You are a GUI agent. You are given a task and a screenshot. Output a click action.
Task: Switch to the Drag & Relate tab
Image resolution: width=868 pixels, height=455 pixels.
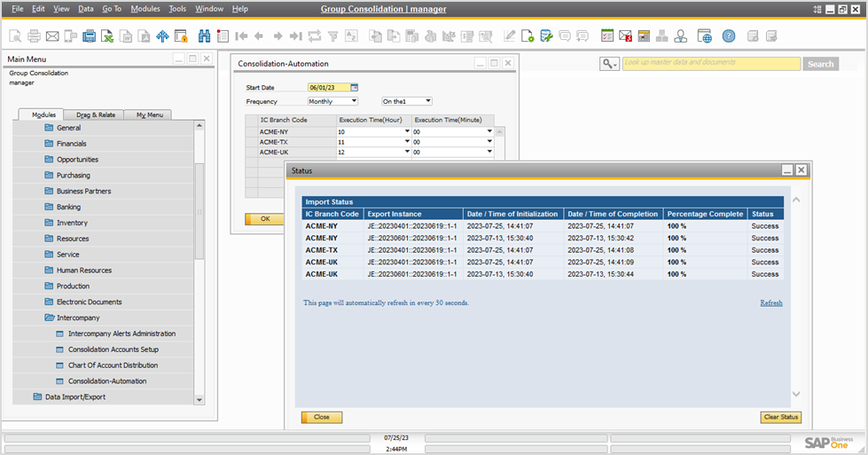pos(95,114)
